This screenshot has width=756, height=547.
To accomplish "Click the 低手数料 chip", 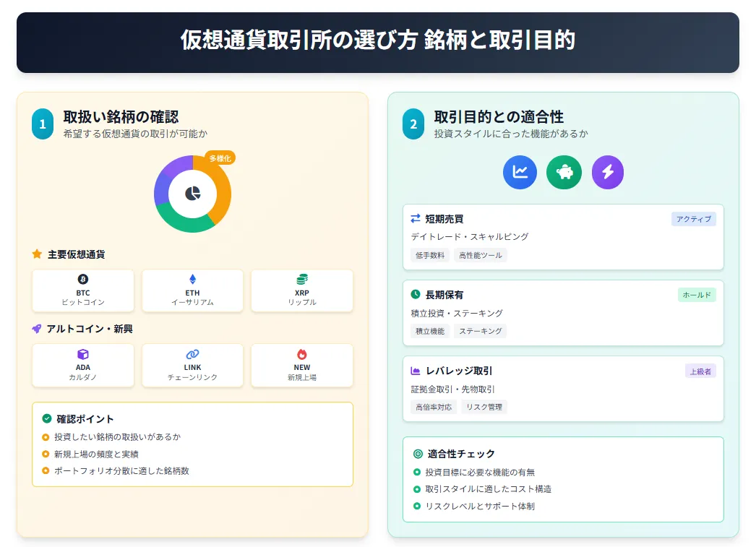I will pos(430,255).
